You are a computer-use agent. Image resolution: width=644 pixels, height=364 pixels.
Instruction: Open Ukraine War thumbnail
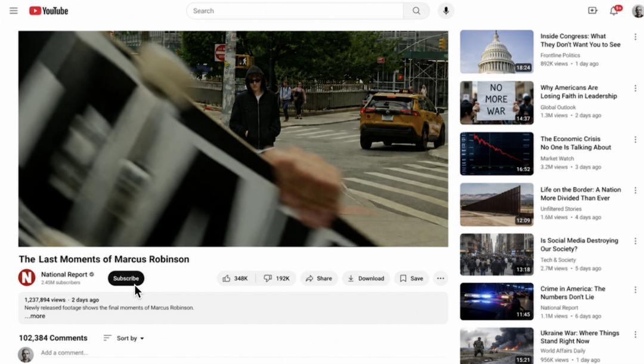[x=497, y=346]
